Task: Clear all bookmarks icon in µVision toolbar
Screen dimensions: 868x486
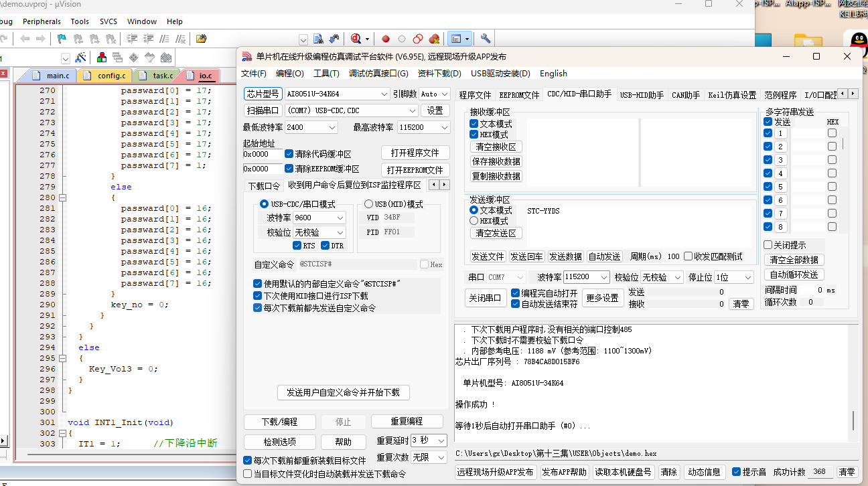Action: 110,39
